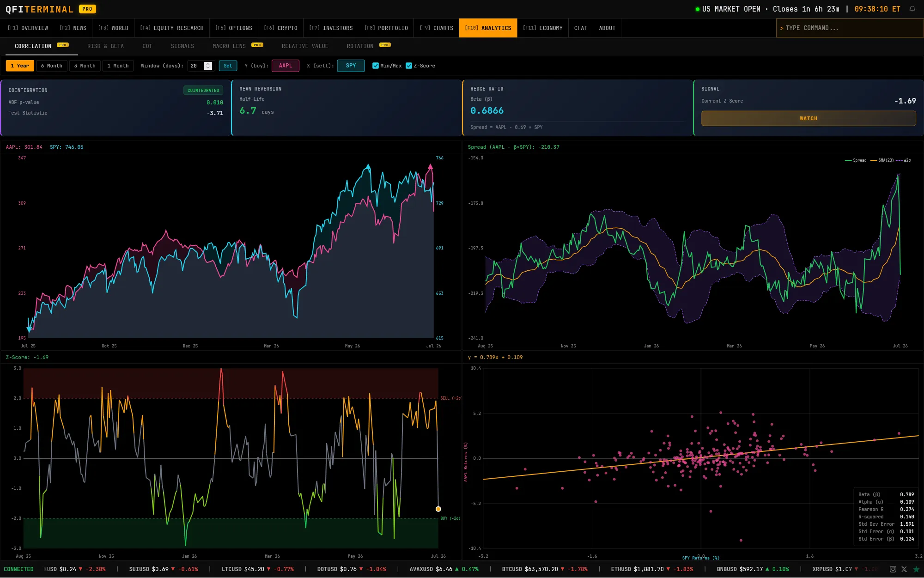Open the F5 Options tab
The image size is (924, 578).
point(234,28)
